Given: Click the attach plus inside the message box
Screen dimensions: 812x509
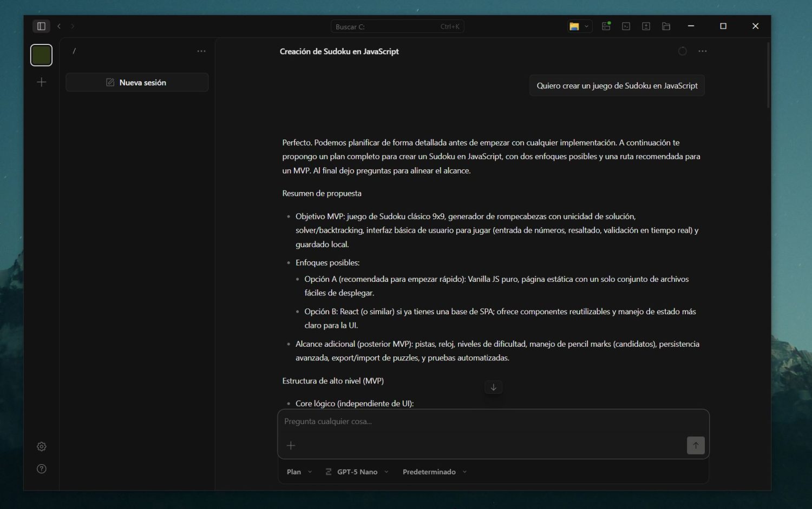Looking at the screenshot, I should coord(291,445).
